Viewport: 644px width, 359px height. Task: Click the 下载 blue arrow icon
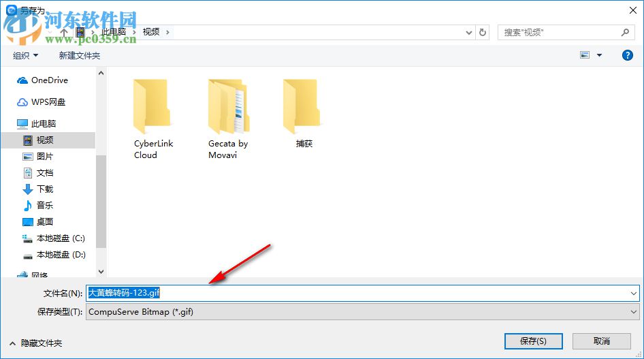pyautogui.click(x=27, y=189)
